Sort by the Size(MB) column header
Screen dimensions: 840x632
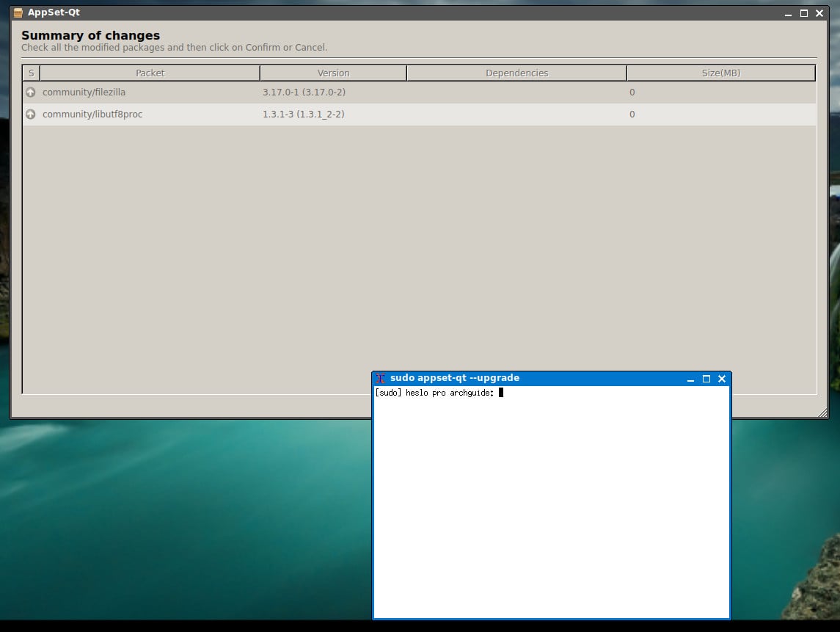click(721, 73)
